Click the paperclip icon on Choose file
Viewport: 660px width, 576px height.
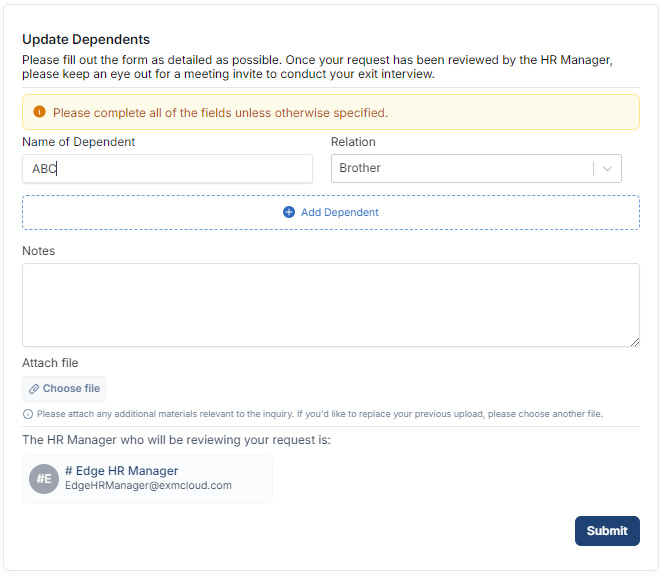[x=34, y=389]
